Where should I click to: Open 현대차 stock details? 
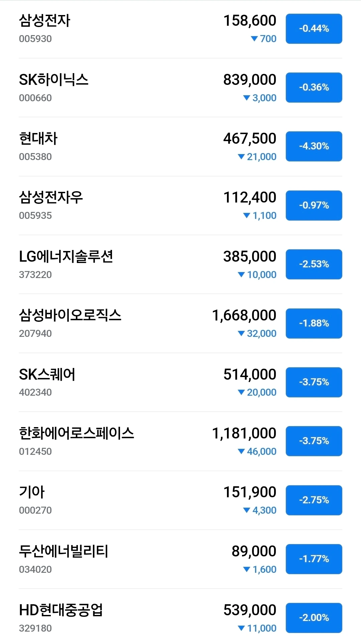click(38, 139)
